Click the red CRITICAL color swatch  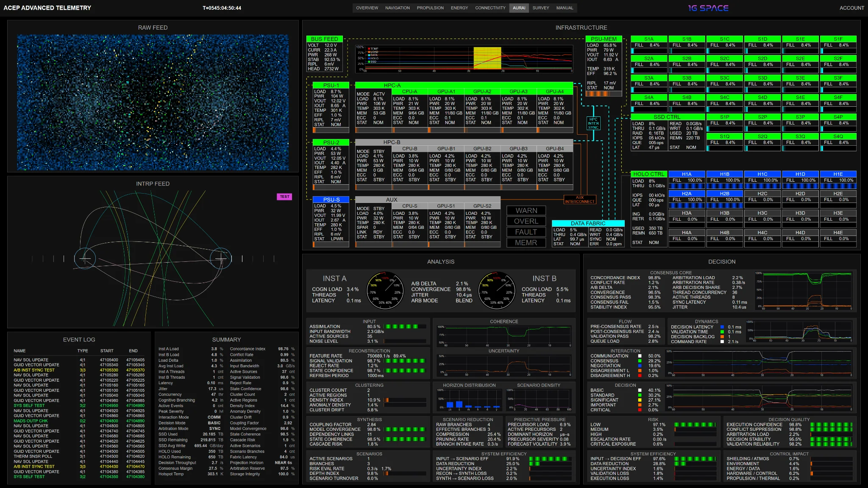pyautogui.click(x=640, y=410)
